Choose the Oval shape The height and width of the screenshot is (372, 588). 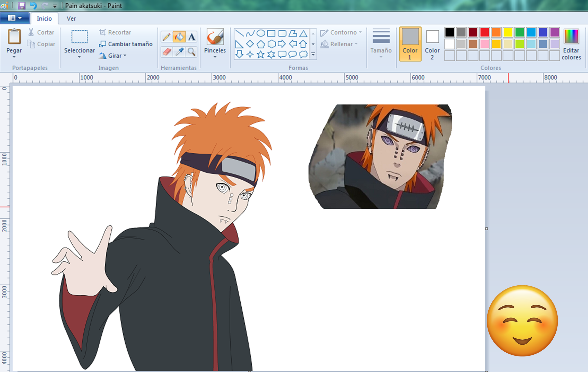click(260, 33)
